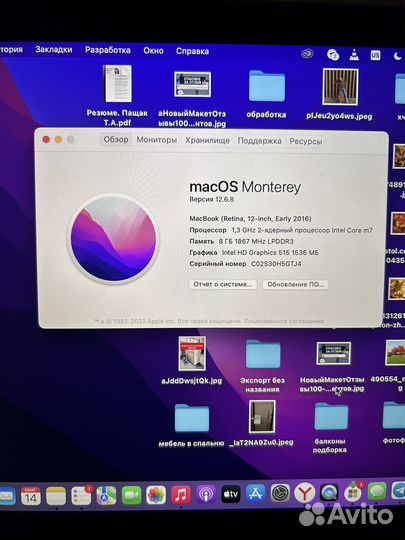The width and height of the screenshot is (405, 540).
Task: Launch Podcasts from the Dock
Action: click(x=206, y=495)
